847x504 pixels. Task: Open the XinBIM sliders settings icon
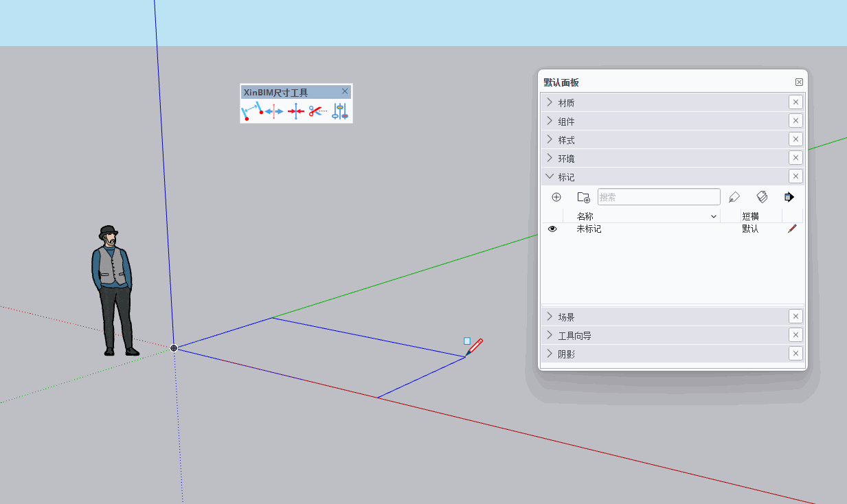340,111
